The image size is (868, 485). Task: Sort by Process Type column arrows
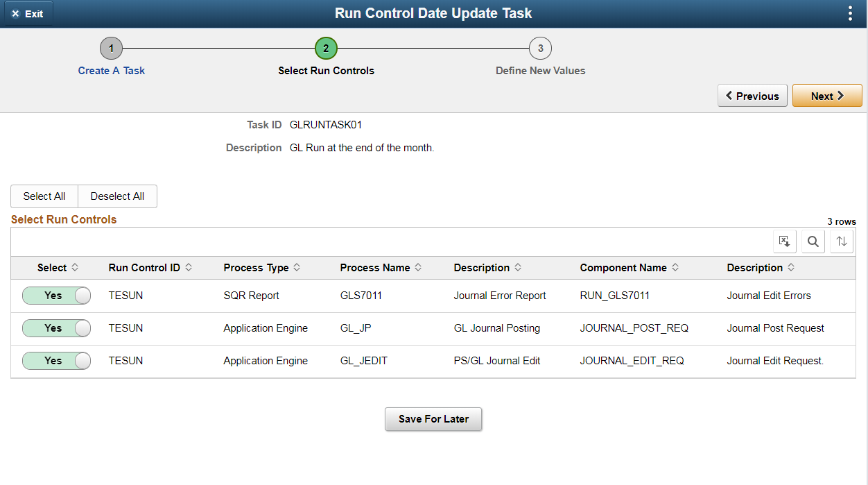point(297,268)
